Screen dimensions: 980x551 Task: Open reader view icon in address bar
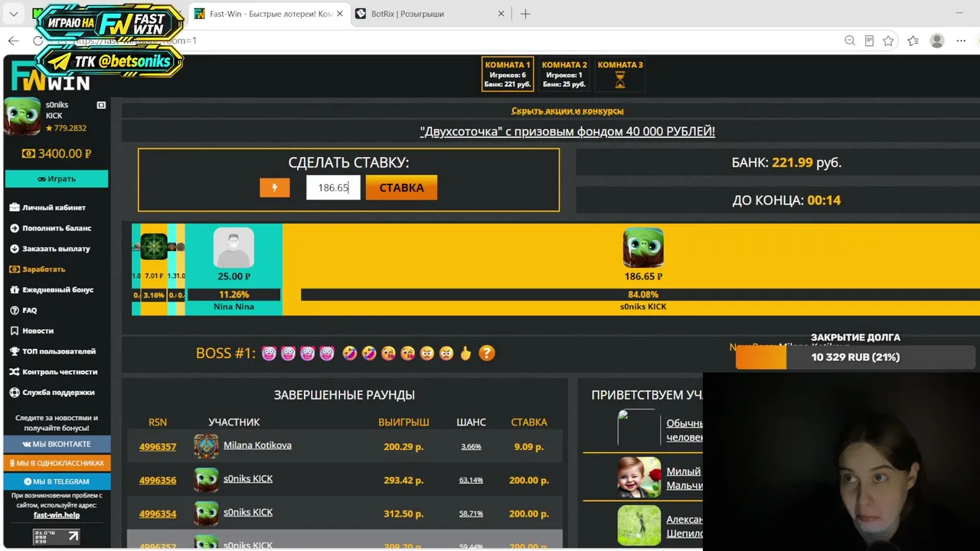coord(869,41)
